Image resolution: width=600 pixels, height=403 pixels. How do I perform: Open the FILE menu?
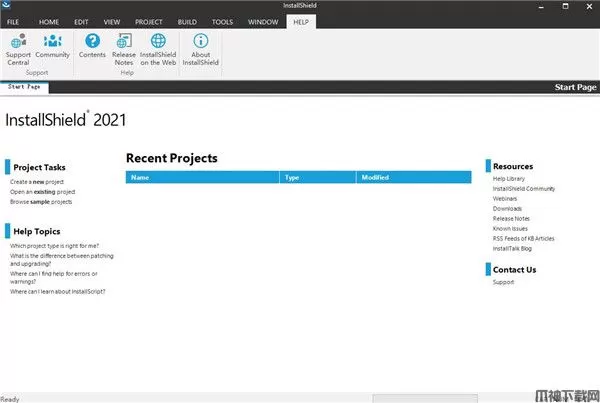pyautogui.click(x=13, y=22)
